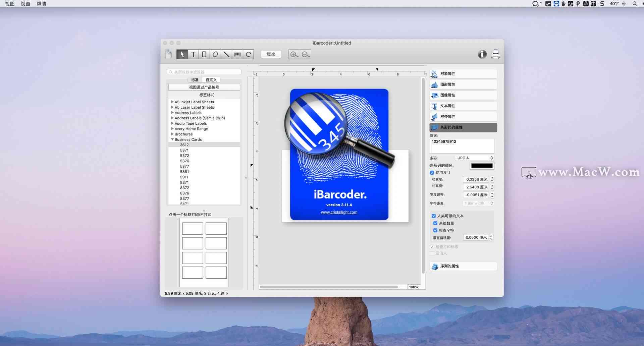Click the 100% zoom level field
The image size is (644, 346).
[x=414, y=287]
